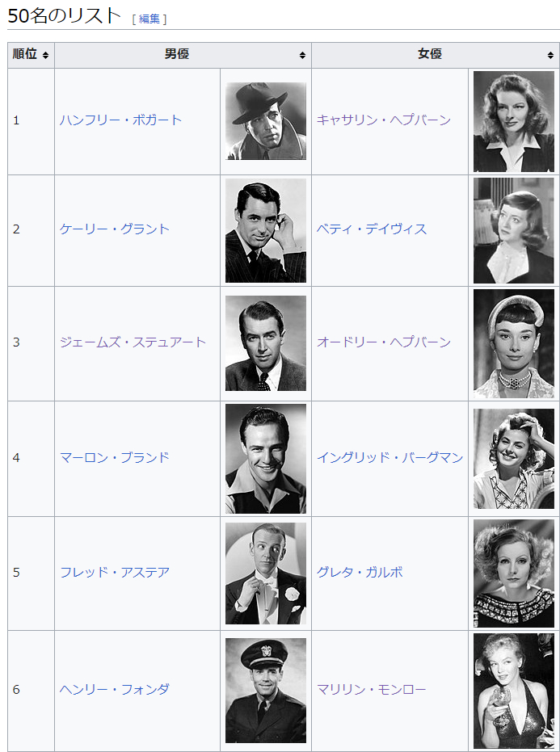Image resolution: width=560 pixels, height=752 pixels.
Task: Open ジェームズ・ステュアート article link
Action: tap(133, 342)
